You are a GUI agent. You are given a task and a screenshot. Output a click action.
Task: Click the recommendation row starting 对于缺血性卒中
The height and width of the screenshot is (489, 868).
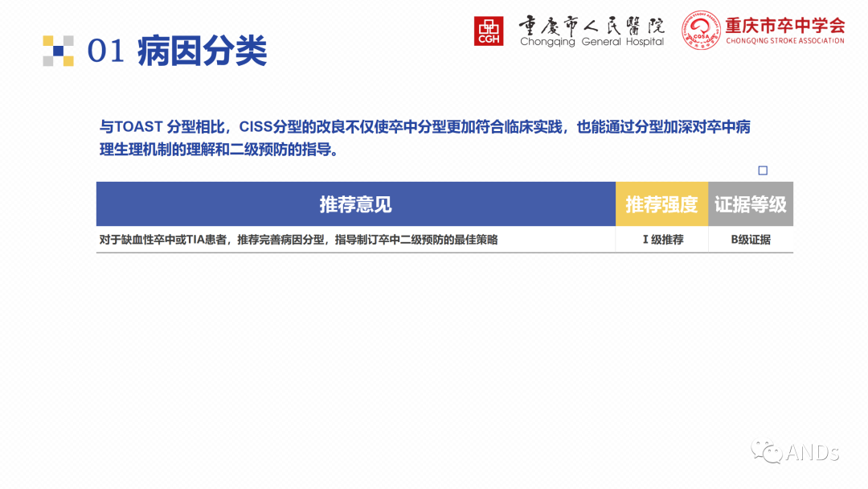[444, 239]
